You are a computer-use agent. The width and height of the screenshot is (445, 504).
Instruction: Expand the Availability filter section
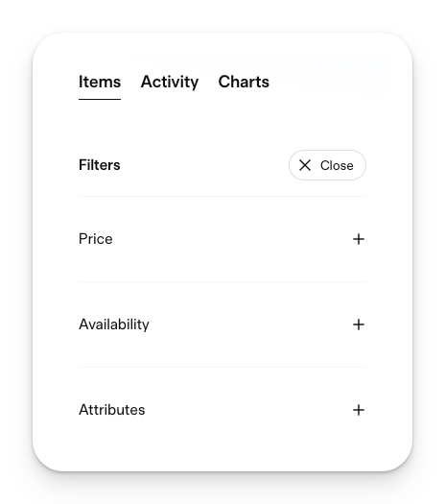click(222, 324)
